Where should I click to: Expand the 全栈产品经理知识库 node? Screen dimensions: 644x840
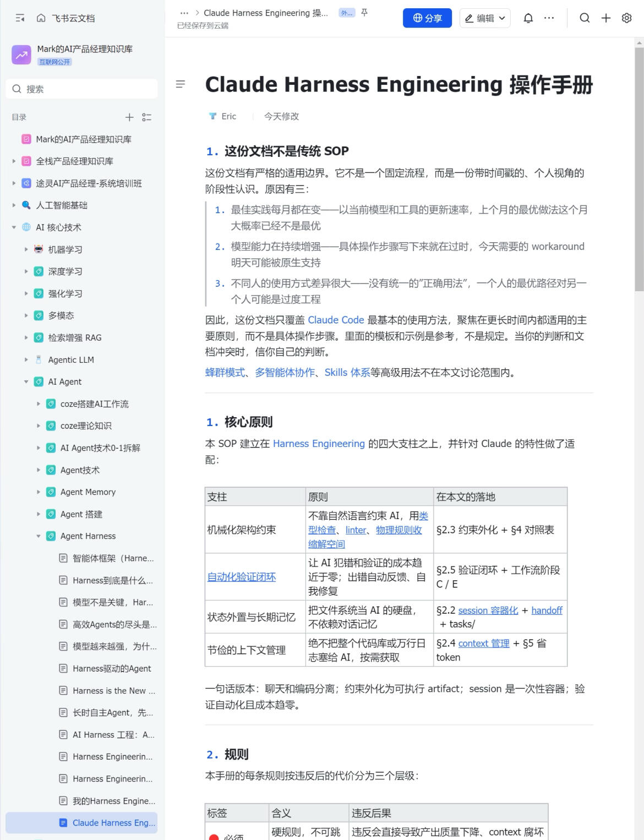pos(14,161)
